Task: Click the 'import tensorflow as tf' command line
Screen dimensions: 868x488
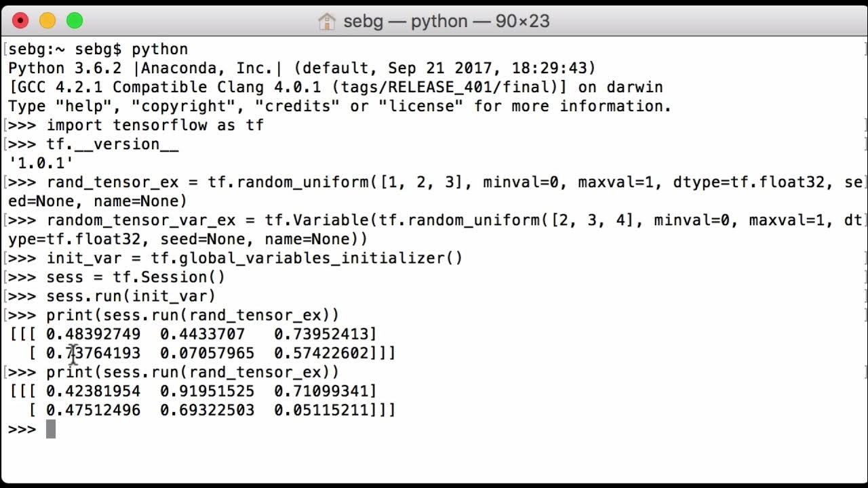Action: [x=155, y=125]
